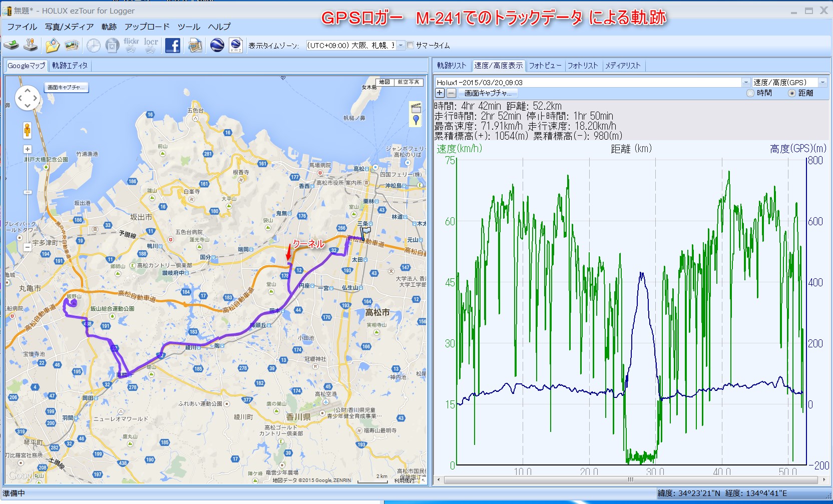
Task: Click the chart horizontal scrollbar thumb
Action: coord(630,479)
